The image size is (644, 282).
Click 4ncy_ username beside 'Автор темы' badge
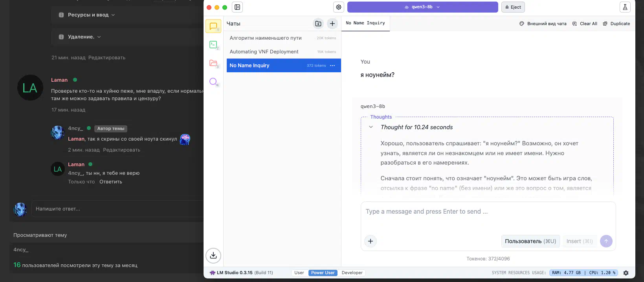pos(75,128)
